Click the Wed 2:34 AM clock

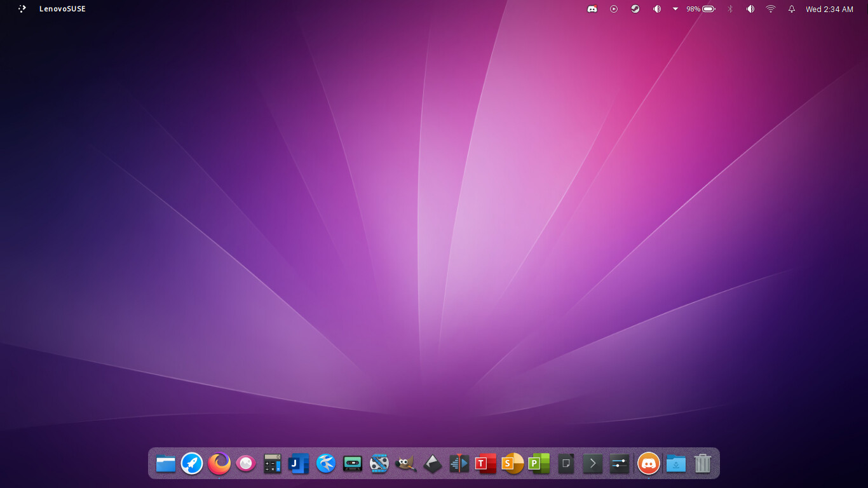click(x=829, y=9)
